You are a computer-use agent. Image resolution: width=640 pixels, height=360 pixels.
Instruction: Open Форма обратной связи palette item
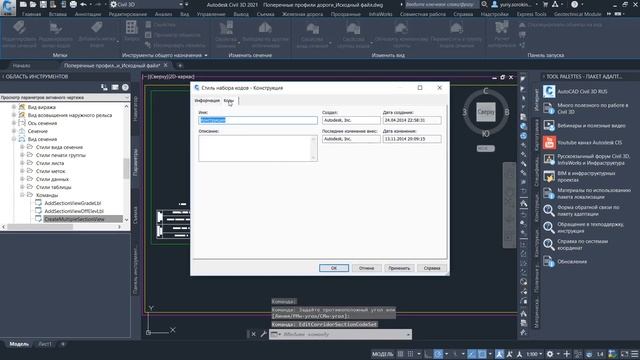[x=584, y=211]
